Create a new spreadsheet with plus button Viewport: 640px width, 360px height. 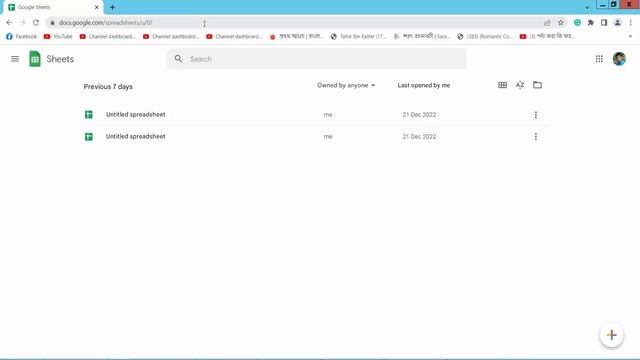point(611,335)
